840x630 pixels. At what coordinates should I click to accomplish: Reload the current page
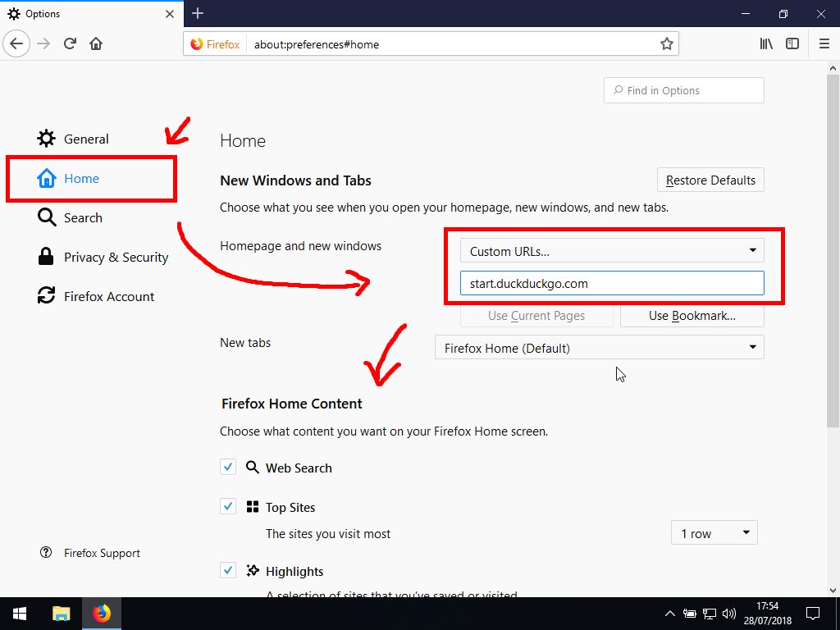point(70,43)
